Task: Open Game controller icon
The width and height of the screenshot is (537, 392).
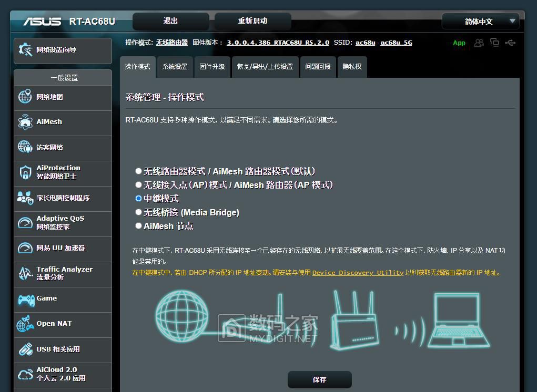Action: (26, 300)
